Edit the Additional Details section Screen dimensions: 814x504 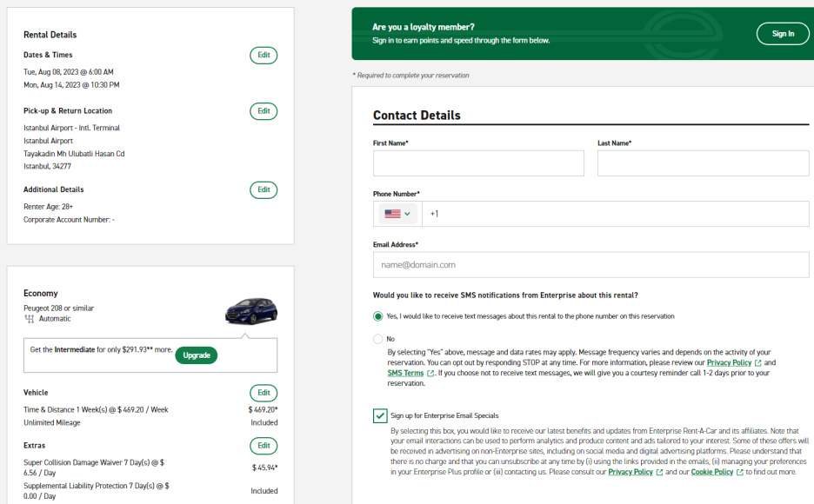click(x=264, y=189)
